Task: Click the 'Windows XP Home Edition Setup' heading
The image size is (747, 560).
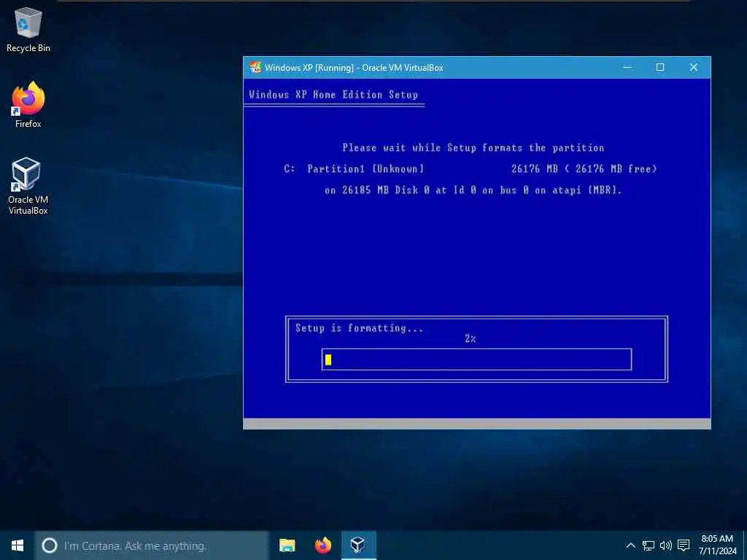Action: pos(333,94)
